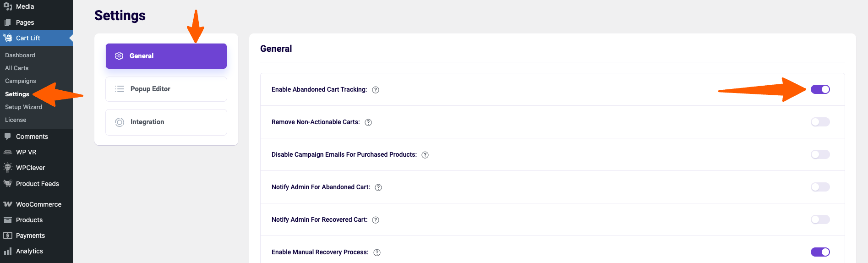868x263 pixels.
Task: Click the Analytics menu label
Action: (30, 251)
